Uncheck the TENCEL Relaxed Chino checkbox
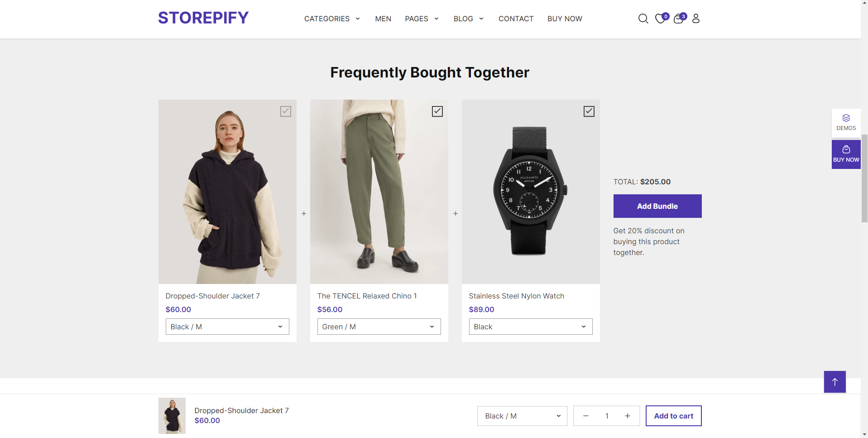This screenshot has width=868, height=438. click(437, 111)
